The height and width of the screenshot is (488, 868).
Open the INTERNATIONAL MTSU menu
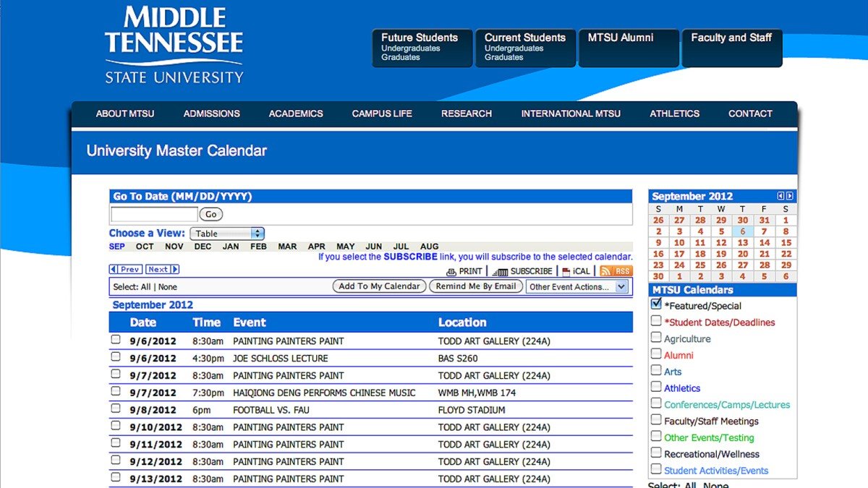pos(571,114)
